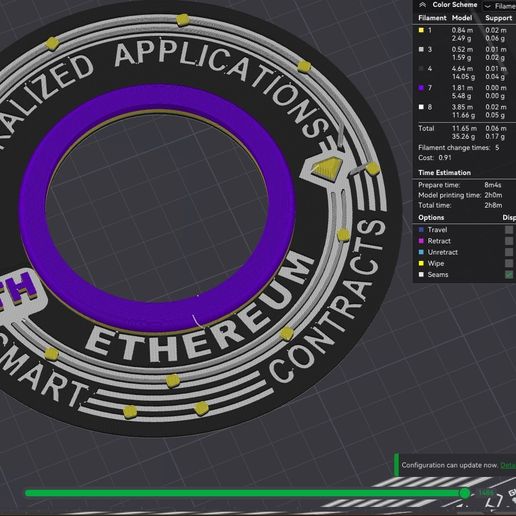Click the yellow Wipe legend swatch
The width and height of the screenshot is (516, 516).
point(421,263)
